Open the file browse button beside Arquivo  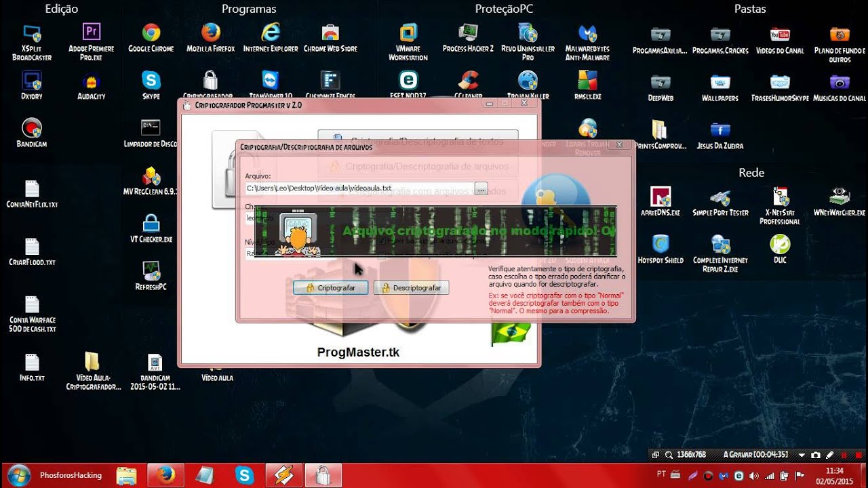coord(481,188)
